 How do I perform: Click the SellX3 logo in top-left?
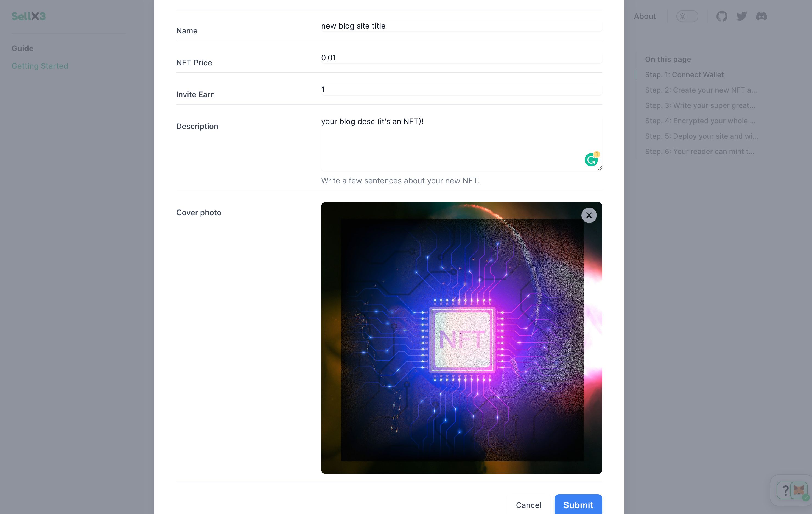[28, 16]
